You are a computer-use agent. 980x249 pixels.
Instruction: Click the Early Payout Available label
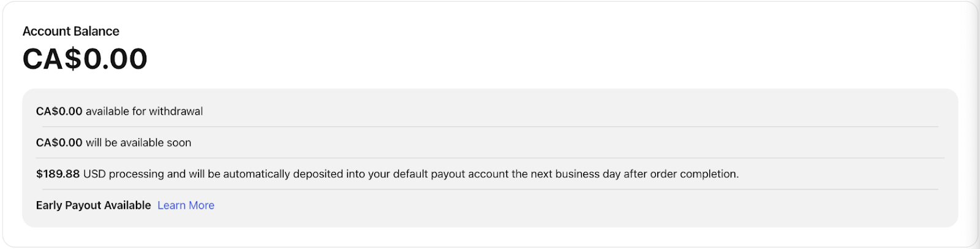click(93, 205)
